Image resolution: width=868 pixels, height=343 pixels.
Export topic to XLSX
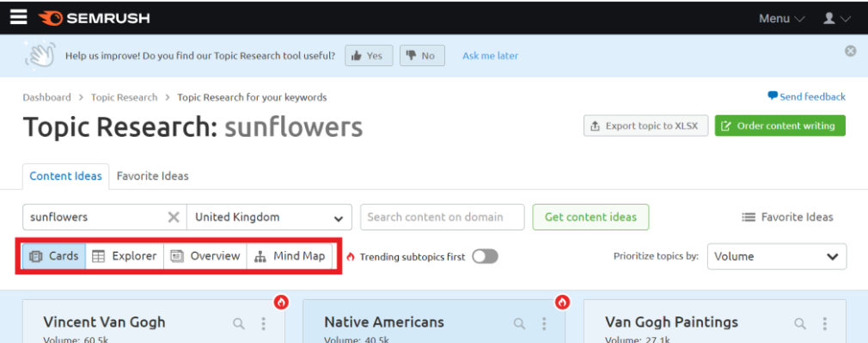(x=645, y=126)
